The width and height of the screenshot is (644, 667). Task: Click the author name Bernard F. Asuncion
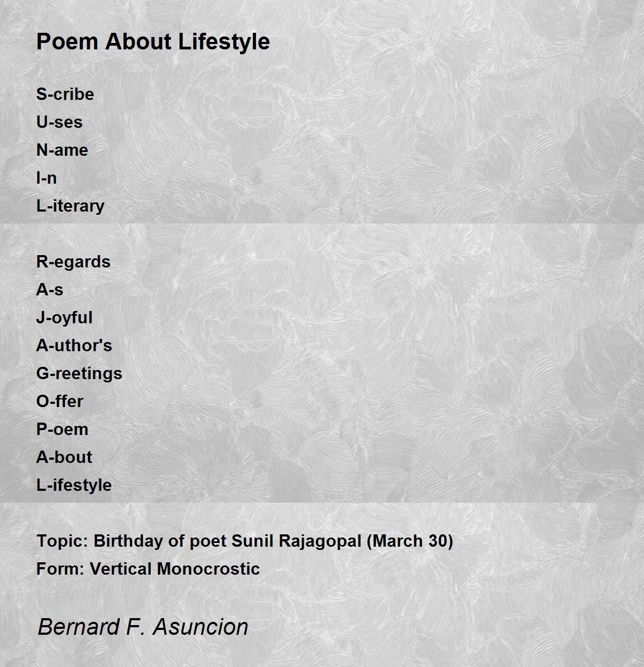tap(143, 627)
